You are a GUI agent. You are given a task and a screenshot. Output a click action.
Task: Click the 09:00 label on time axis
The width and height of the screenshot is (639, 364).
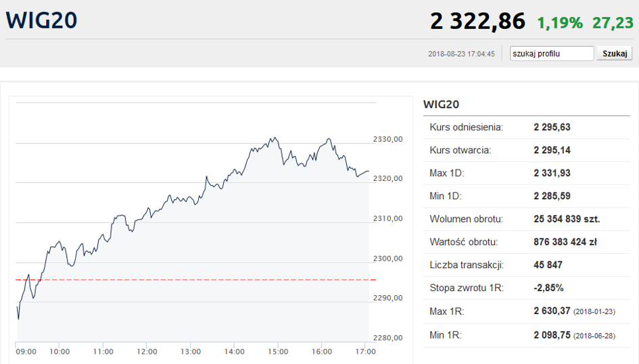pyautogui.click(x=26, y=351)
